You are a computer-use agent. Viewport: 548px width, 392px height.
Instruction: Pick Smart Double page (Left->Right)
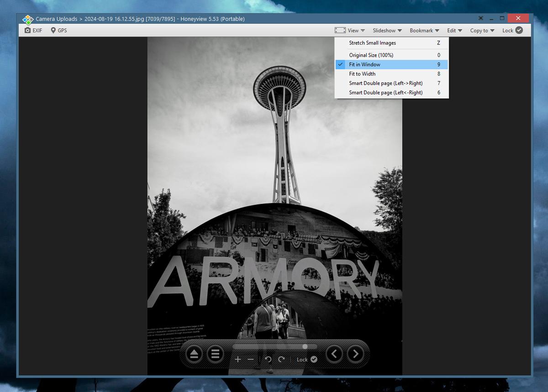point(392,84)
